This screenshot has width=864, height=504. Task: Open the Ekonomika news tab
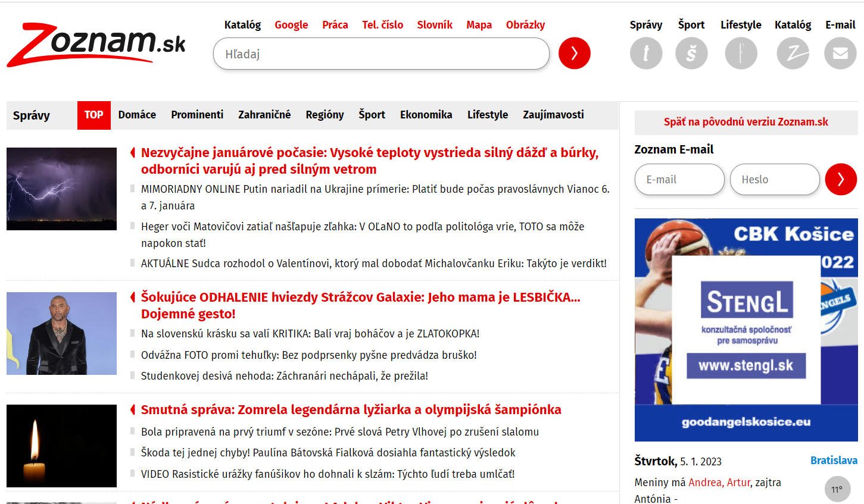[x=426, y=115]
